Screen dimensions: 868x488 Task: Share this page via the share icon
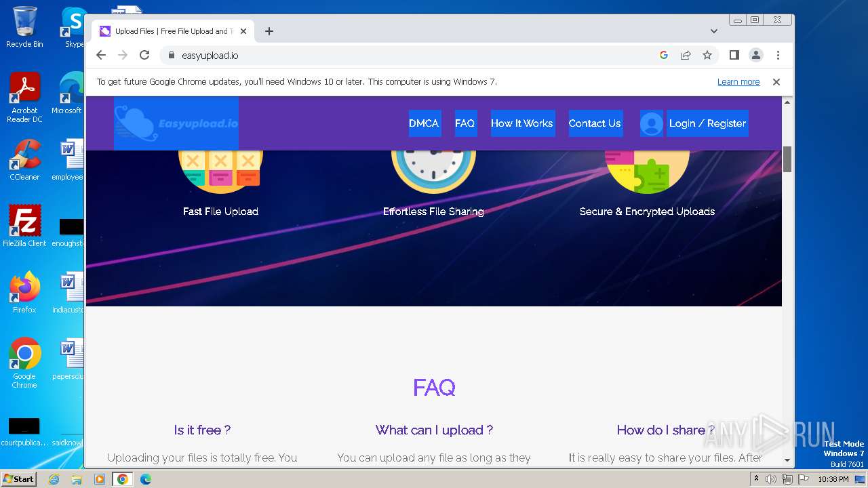[686, 56]
